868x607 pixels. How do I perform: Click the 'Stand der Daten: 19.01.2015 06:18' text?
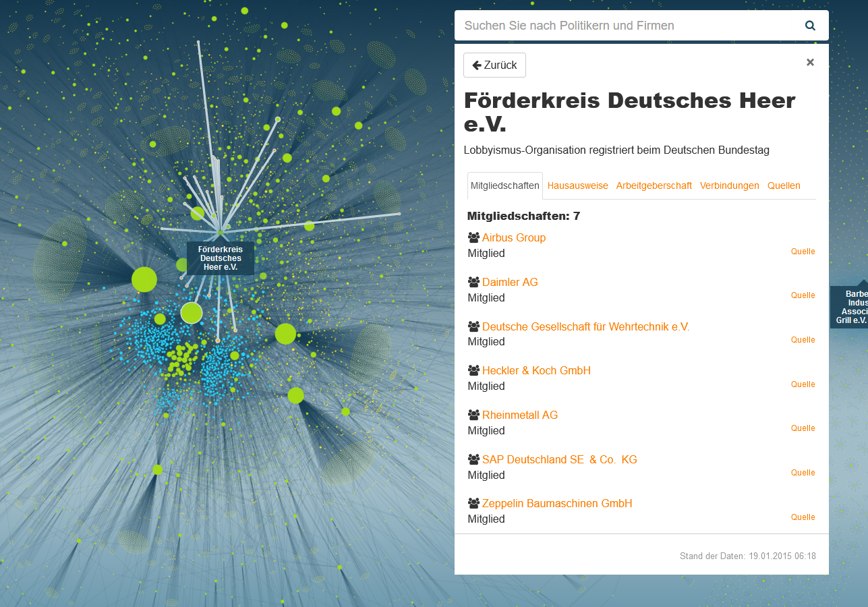[x=748, y=556]
